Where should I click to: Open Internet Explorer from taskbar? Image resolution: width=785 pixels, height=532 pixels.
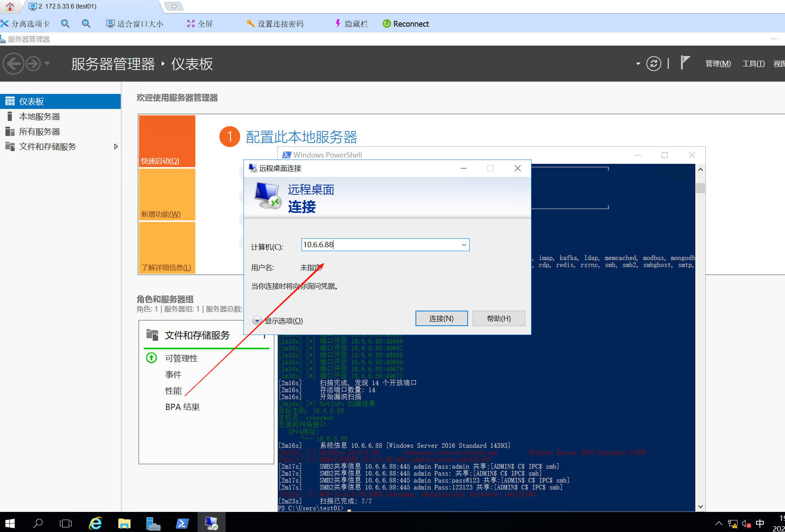tap(95, 523)
